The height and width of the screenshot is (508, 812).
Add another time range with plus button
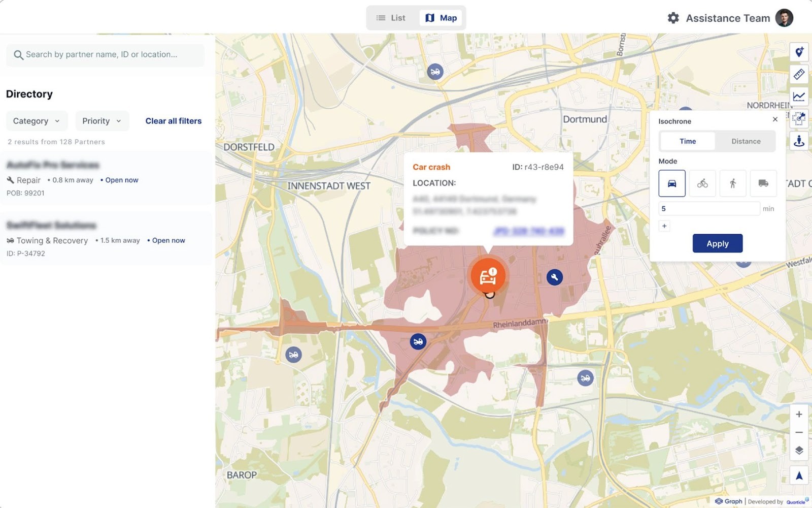664,226
